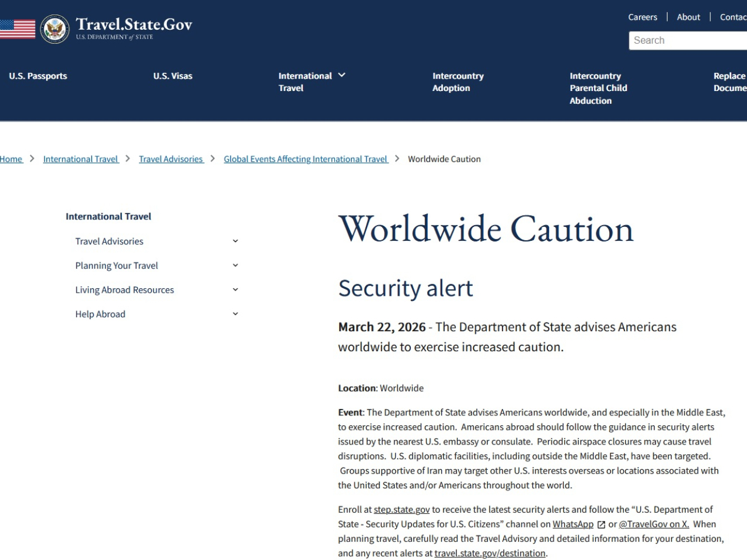This screenshot has height=560, width=747.
Task: Click the American flag icon
Action: tap(18, 29)
